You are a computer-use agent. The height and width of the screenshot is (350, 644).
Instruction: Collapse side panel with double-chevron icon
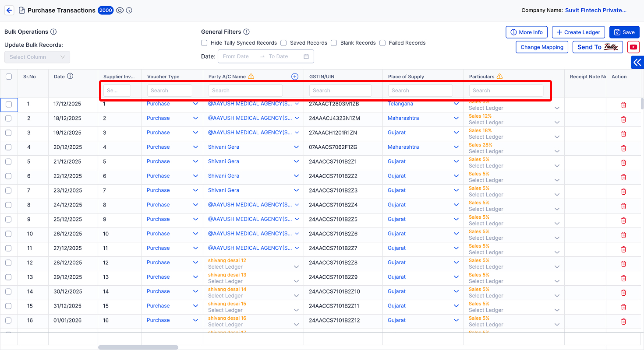coord(637,63)
